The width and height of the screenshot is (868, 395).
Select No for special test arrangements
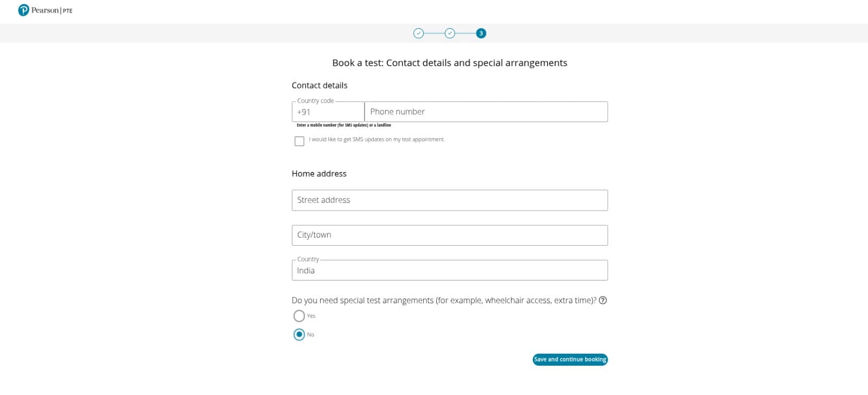point(299,334)
